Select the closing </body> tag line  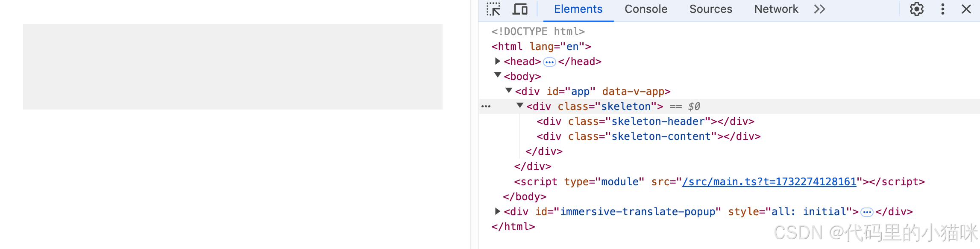tap(525, 197)
